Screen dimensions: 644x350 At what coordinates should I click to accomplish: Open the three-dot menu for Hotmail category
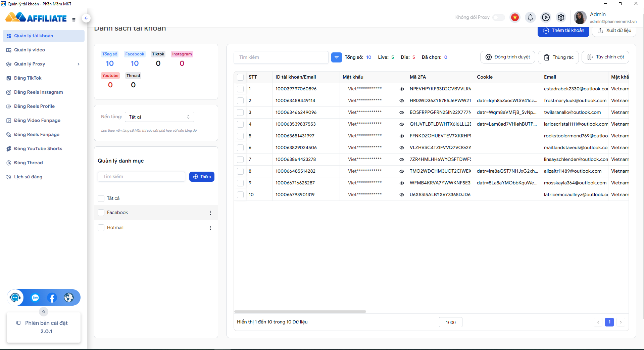coord(210,228)
